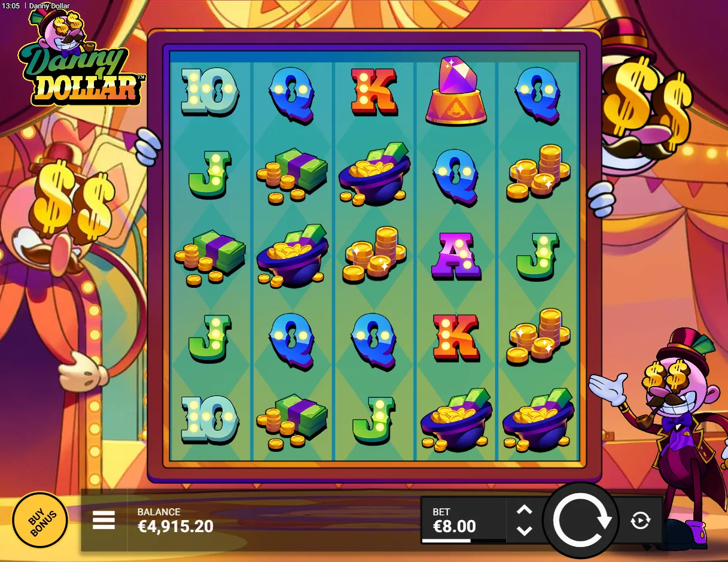Viewport: 728px width, 562px height.
Task: Select the orange K in the top row
Action: (x=374, y=91)
